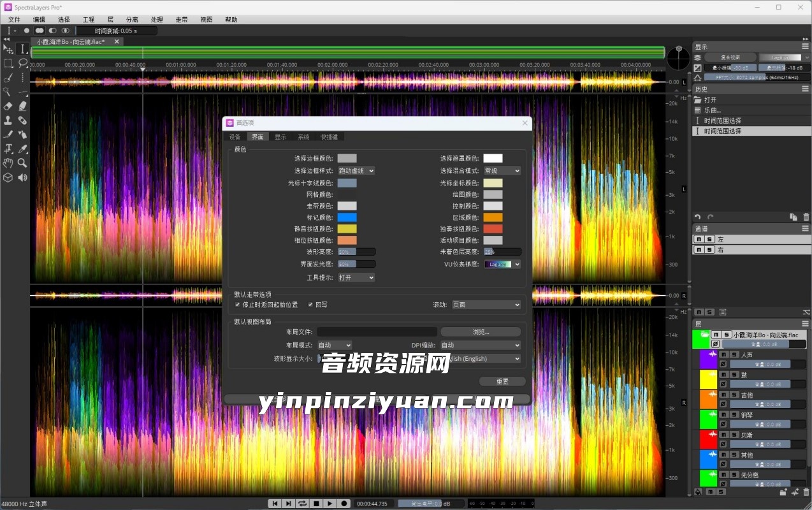Open the 选择混合模式 dropdown
The image size is (812, 510).
click(502, 171)
